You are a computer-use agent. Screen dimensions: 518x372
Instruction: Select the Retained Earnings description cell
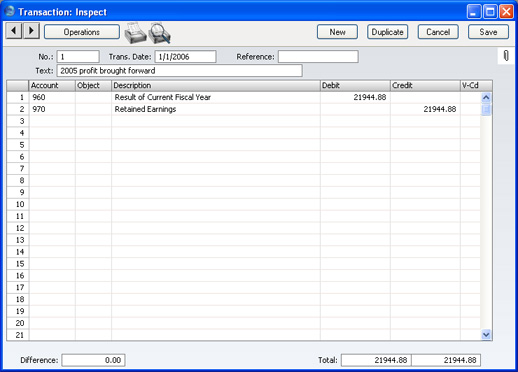(216, 109)
